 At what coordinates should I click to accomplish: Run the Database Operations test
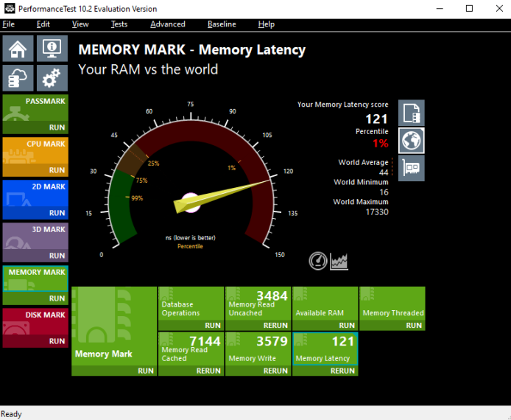pyautogui.click(x=191, y=326)
